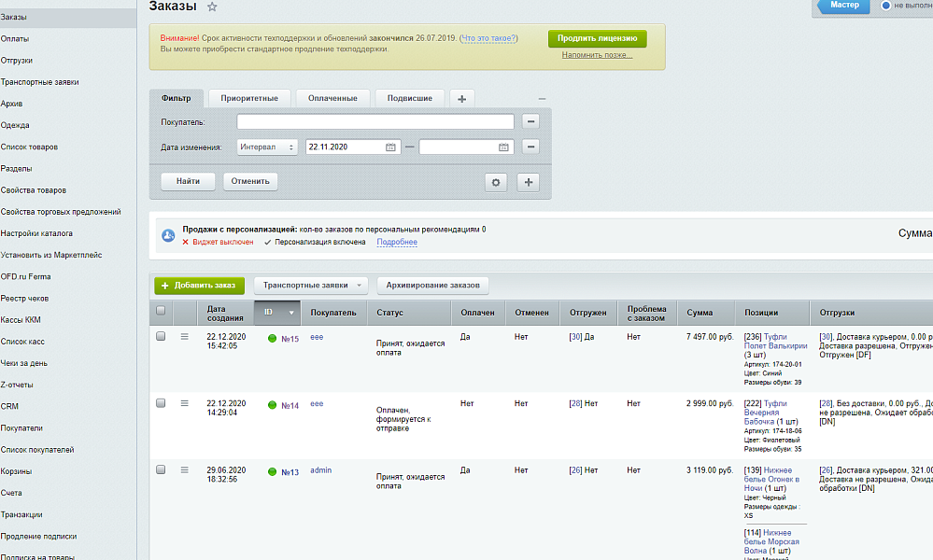The image size is (933, 560).
Task: Click into the Покупатель input field
Action: [375, 121]
